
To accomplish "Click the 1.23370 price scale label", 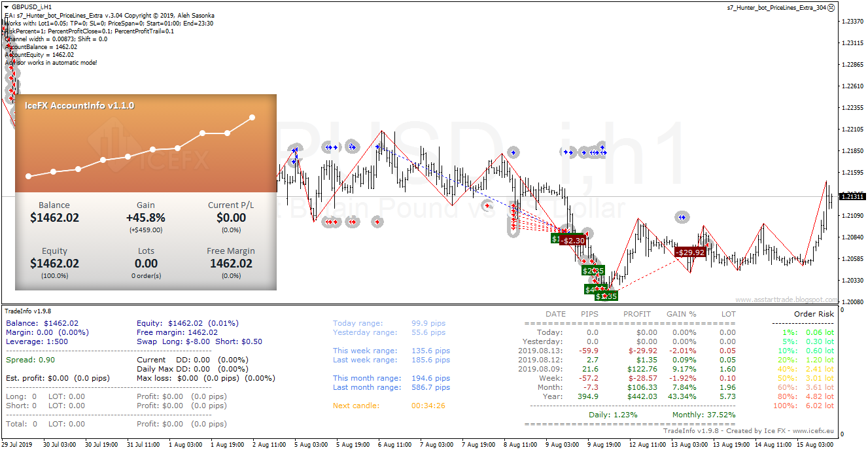I will click(x=853, y=22).
